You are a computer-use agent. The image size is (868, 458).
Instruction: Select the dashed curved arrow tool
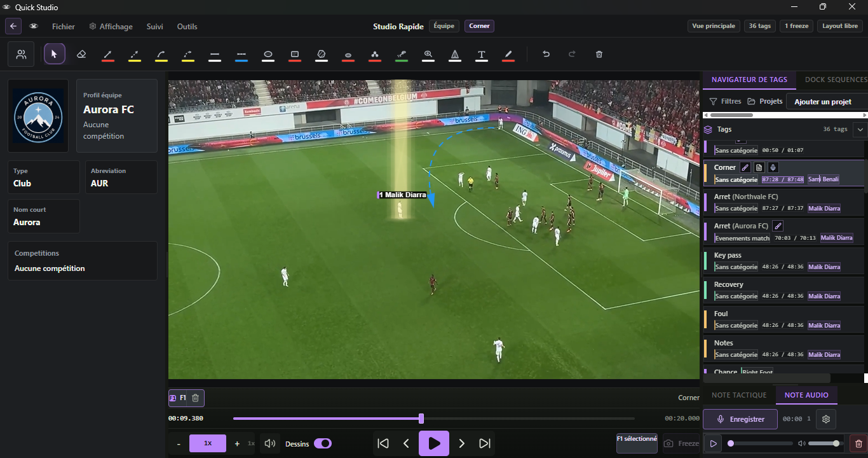188,54
